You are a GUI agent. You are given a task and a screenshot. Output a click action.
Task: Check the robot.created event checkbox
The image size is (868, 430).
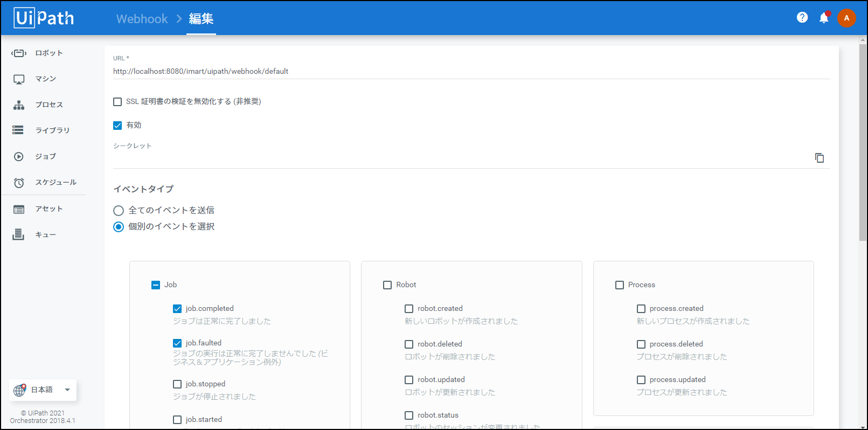409,309
